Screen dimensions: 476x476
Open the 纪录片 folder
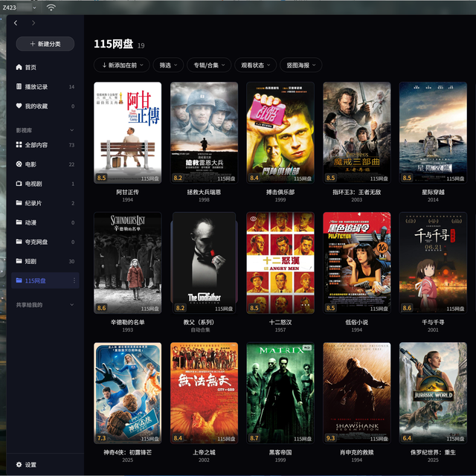45,203
